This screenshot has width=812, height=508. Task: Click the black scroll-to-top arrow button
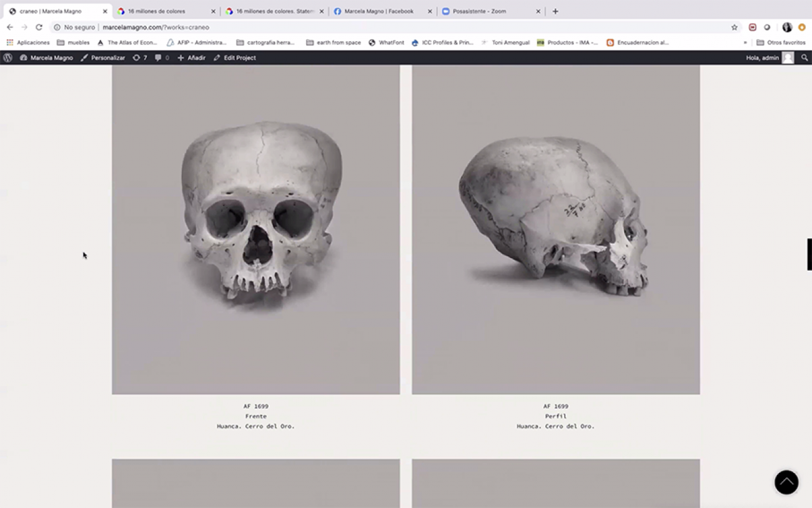coord(786,482)
